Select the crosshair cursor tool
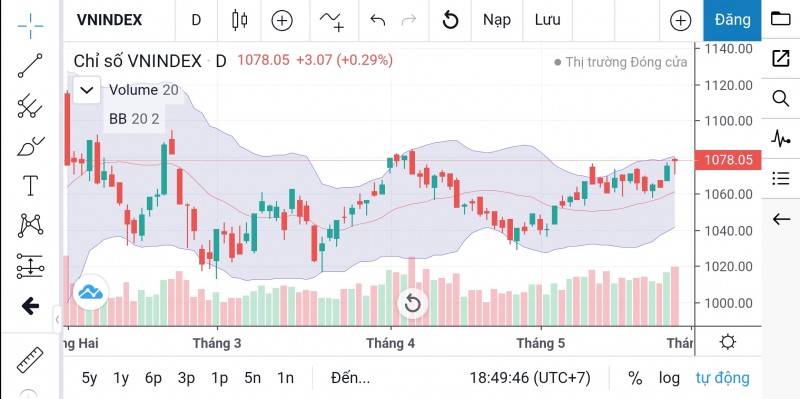 click(x=31, y=26)
